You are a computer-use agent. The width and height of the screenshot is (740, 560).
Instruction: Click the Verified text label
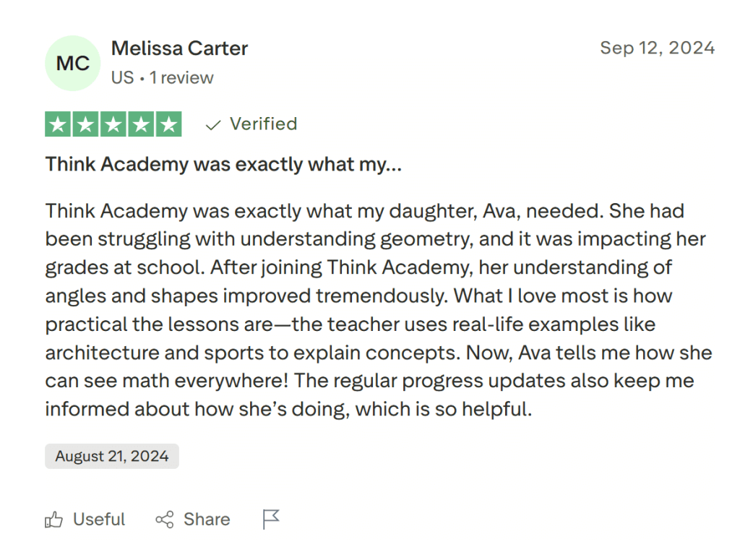263,124
